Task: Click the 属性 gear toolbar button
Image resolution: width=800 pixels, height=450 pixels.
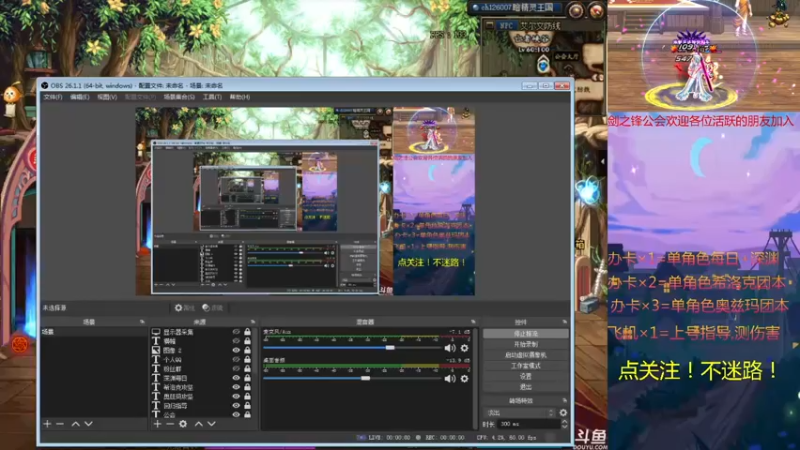Action: 185,308
